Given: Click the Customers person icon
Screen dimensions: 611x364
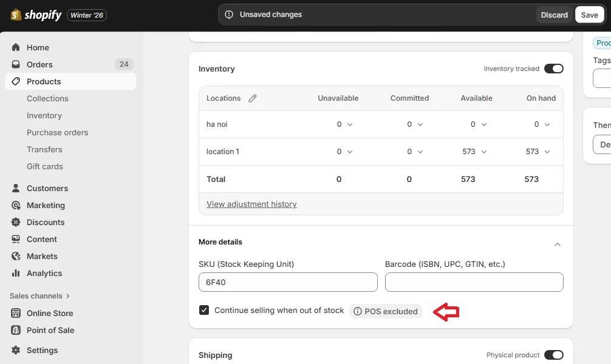Looking at the screenshot, I should 16,188.
